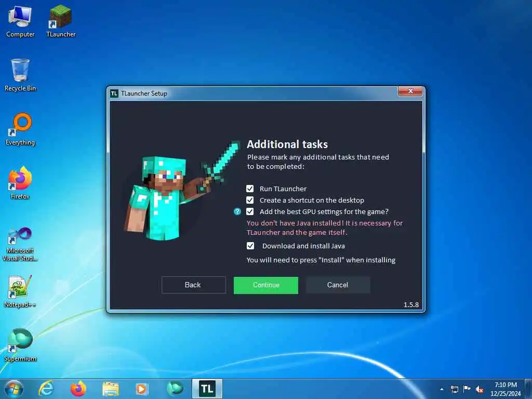This screenshot has width=532, height=399.
Task: Click the 'Please mark any additional tasks' text
Action: pyautogui.click(x=318, y=162)
